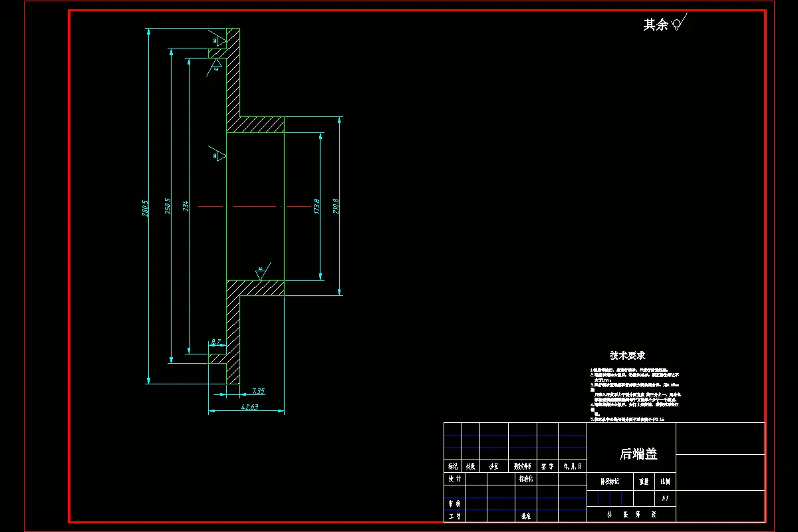Select the 210.8 dimension text
The image size is (798, 532).
pyautogui.click(x=336, y=206)
